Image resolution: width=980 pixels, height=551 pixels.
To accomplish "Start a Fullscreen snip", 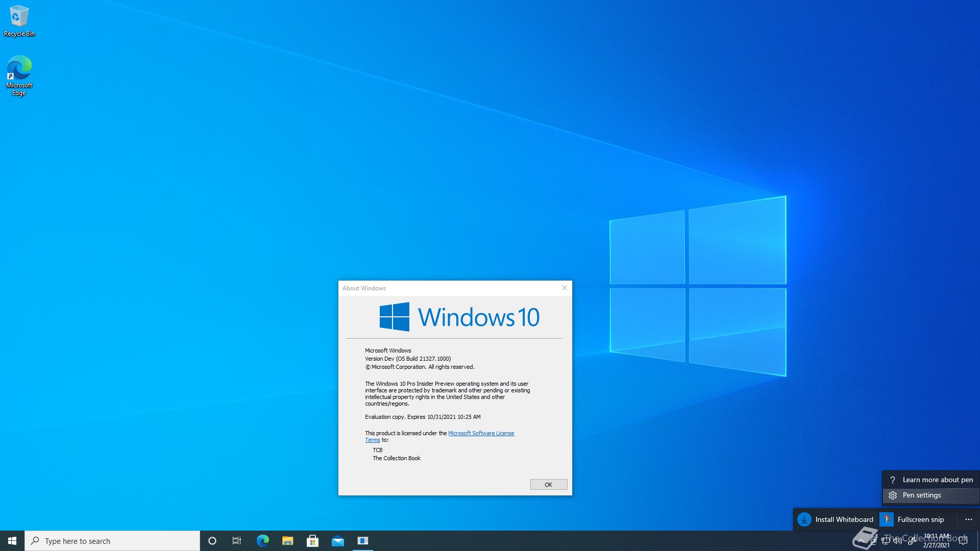I will tap(913, 519).
